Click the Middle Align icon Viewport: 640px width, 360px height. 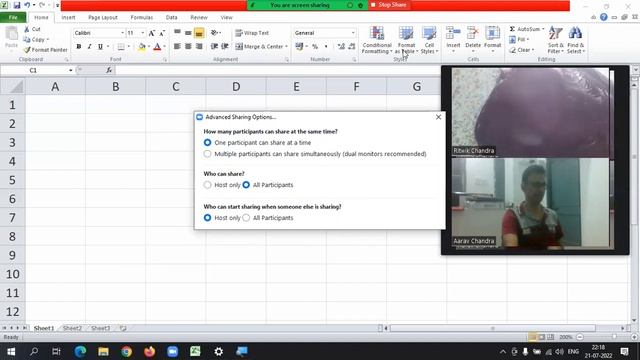188,33
